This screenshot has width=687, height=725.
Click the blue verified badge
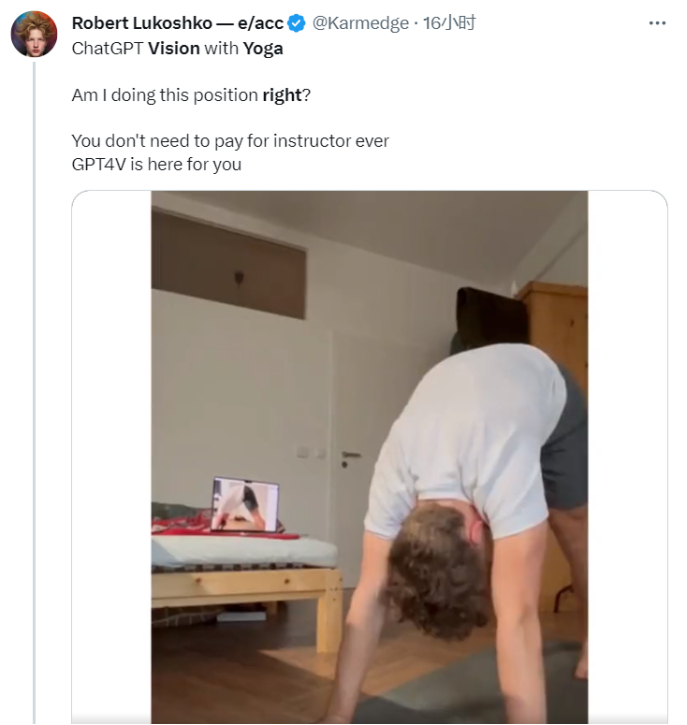click(x=297, y=23)
